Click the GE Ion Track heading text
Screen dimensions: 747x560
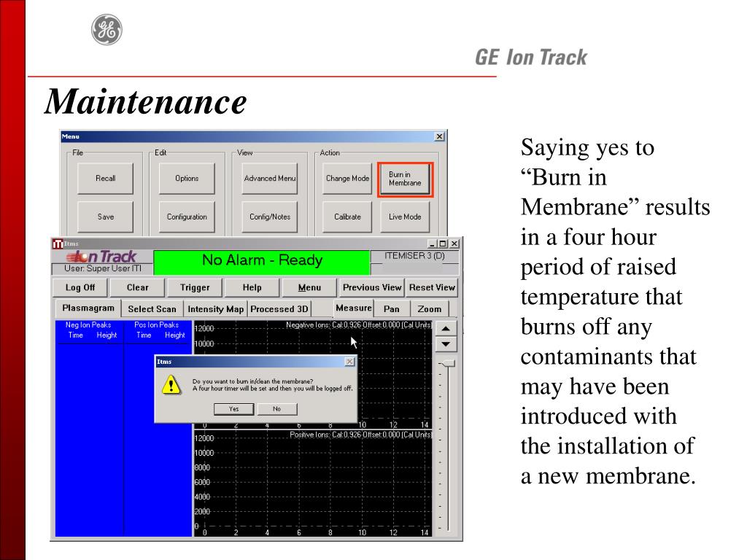[531, 57]
